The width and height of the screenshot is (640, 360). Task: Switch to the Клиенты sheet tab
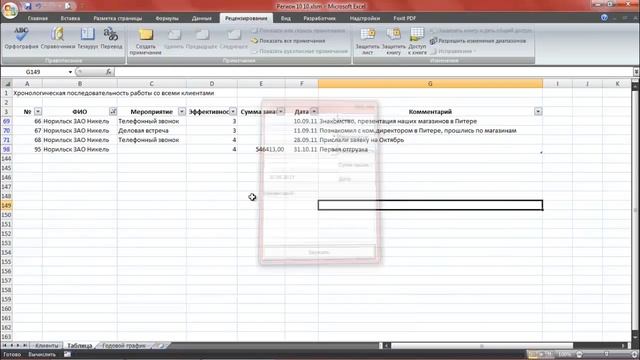[47, 346]
